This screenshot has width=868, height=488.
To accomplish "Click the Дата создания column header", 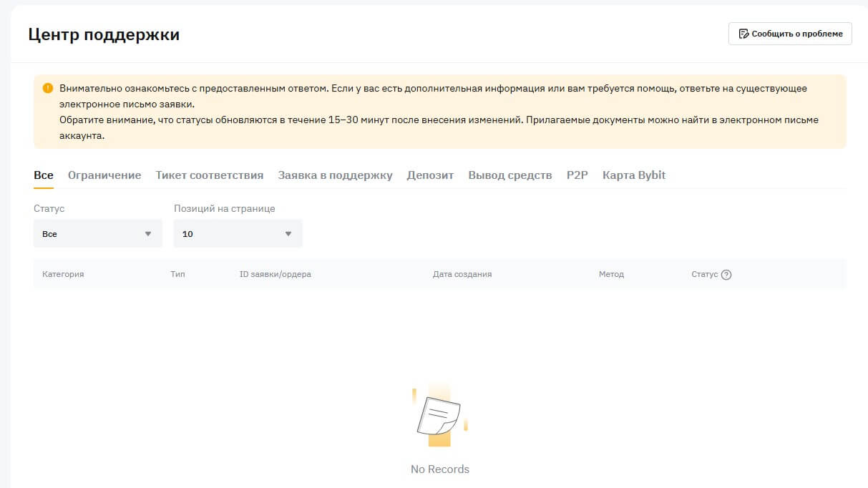I will click(x=462, y=274).
